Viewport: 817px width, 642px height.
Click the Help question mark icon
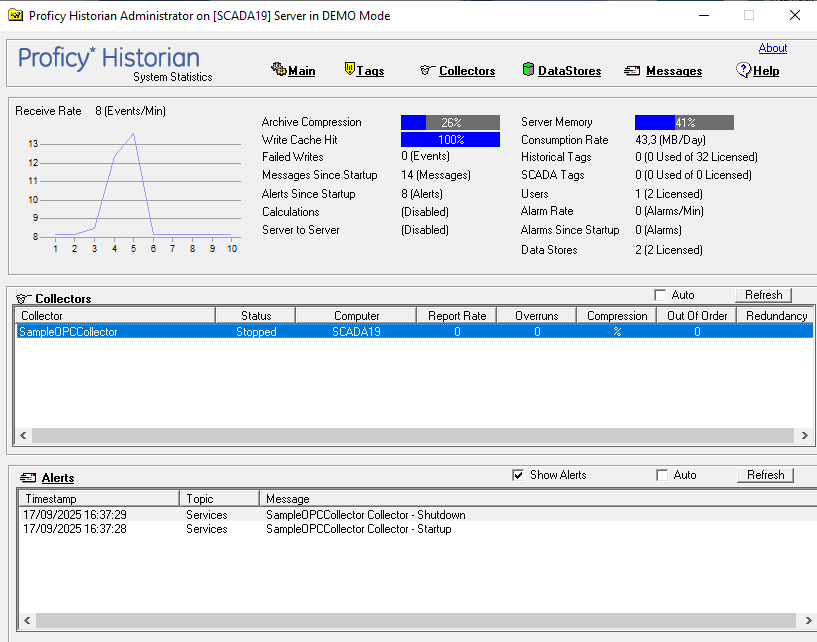pyautogui.click(x=744, y=69)
